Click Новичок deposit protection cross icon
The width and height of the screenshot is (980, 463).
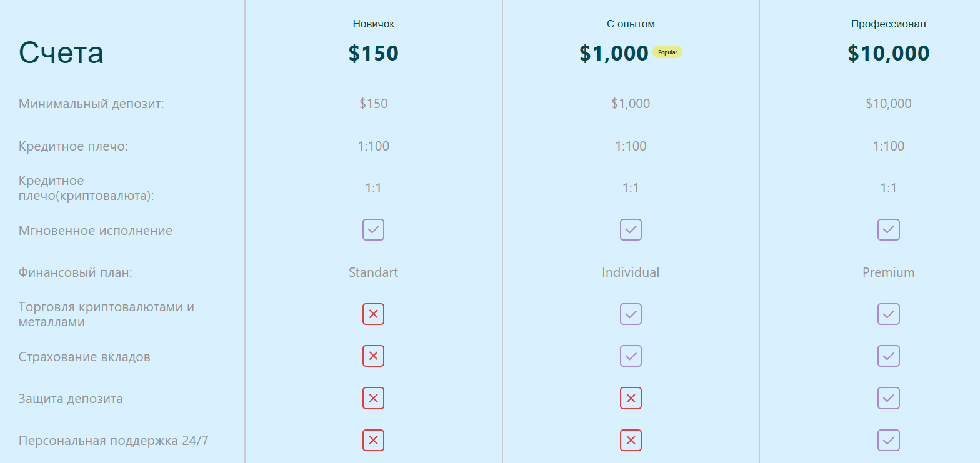click(x=373, y=398)
